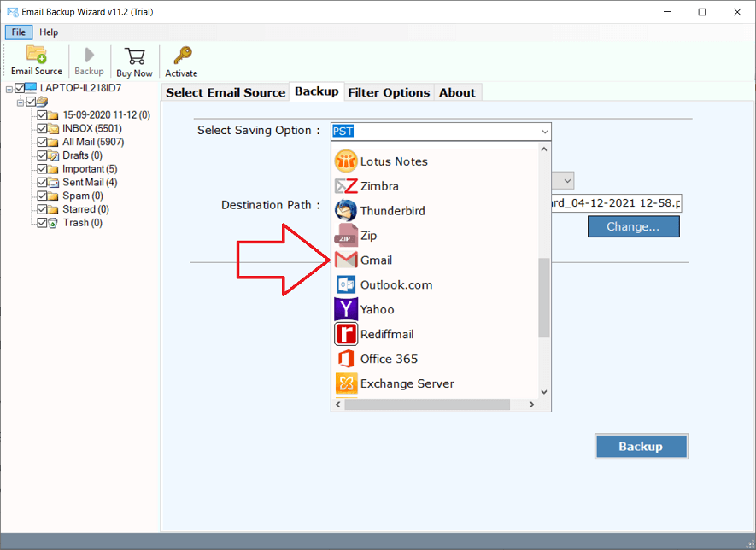756x550 pixels.
Task: Click the Email Source folder icon
Action: pos(36,55)
